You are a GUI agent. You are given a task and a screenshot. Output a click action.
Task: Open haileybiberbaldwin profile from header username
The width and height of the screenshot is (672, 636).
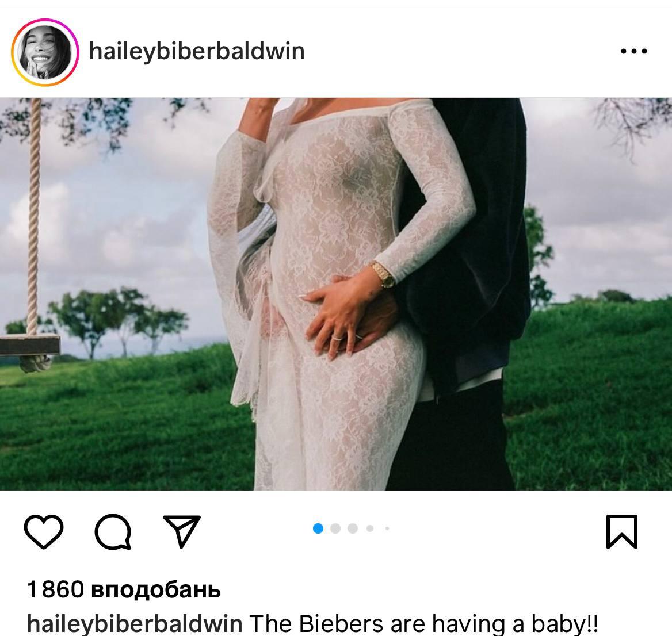point(197,51)
